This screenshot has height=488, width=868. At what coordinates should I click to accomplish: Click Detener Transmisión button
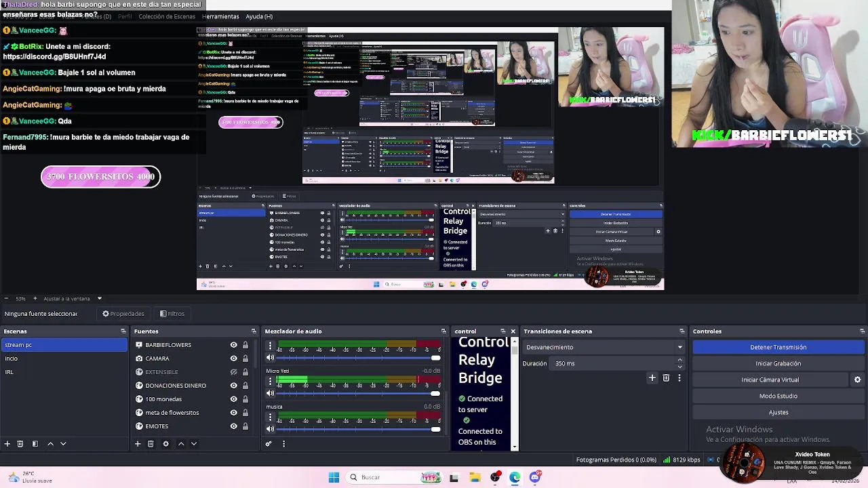pos(778,347)
